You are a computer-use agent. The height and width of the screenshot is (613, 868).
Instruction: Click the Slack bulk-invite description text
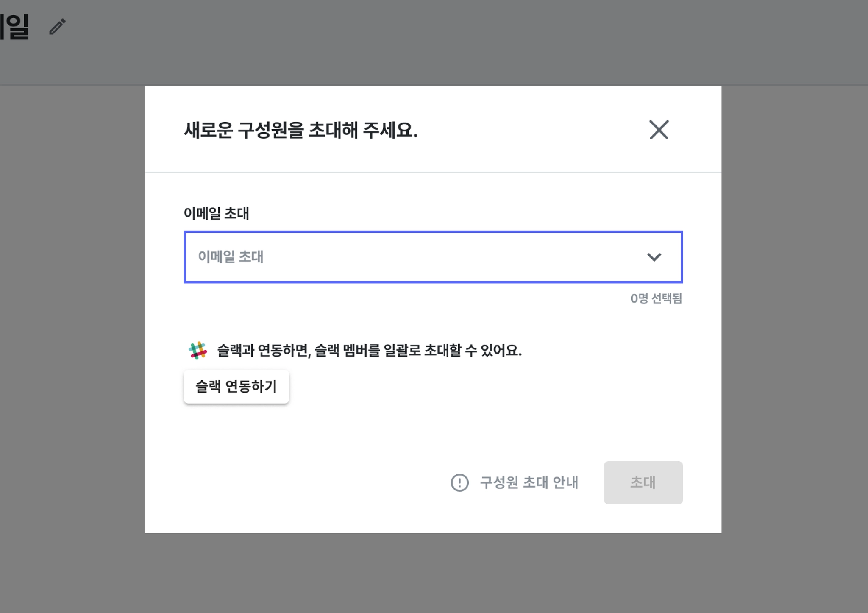coord(369,351)
